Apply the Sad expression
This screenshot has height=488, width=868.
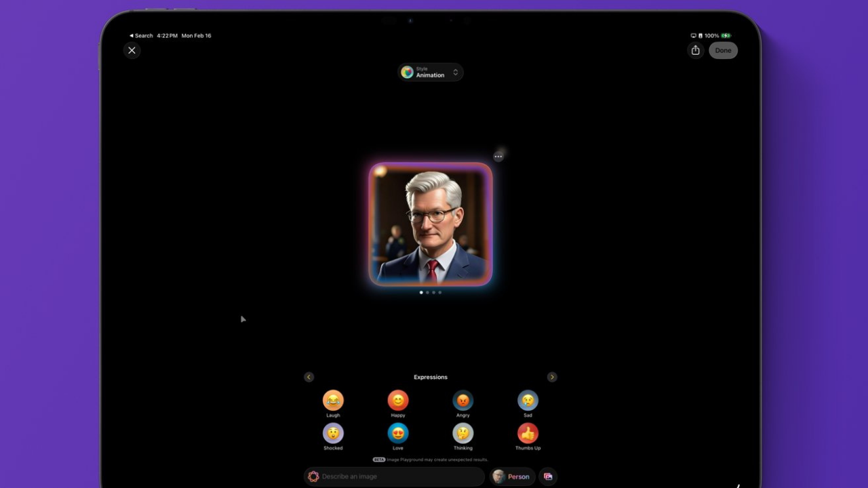click(528, 400)
